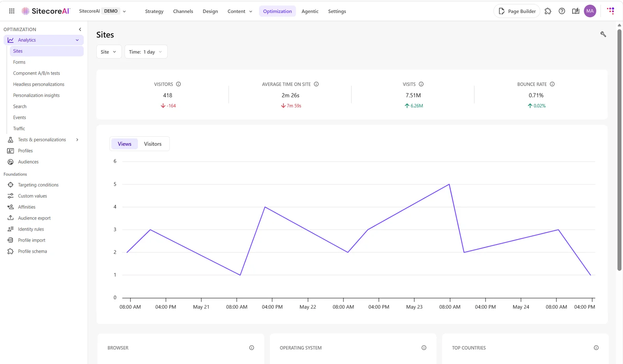This screenshot has width=623, height=364.
Task: Show info for the Visitors metric
Action: (178, 84)
